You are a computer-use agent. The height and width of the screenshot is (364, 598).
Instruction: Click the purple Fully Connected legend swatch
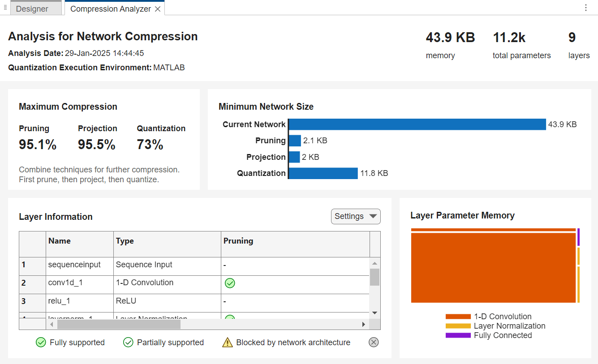[458, 335]
